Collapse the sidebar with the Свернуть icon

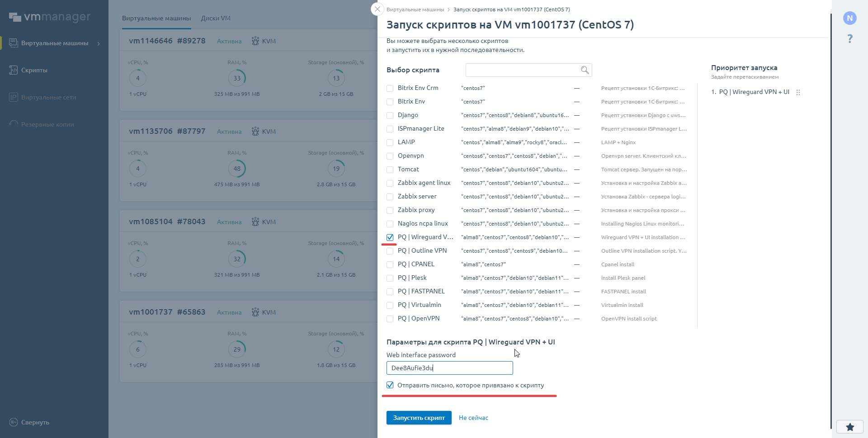(14, 422)
